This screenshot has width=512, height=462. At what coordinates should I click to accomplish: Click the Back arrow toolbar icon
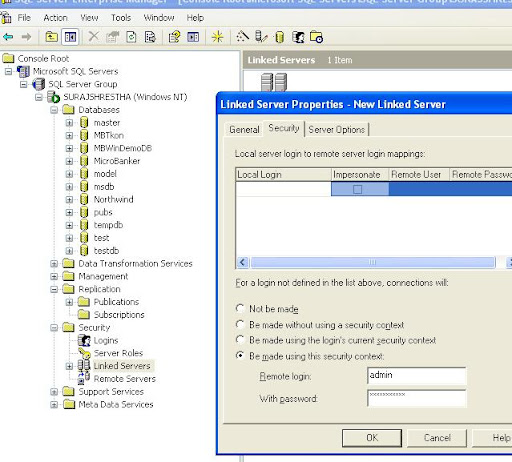8,37
